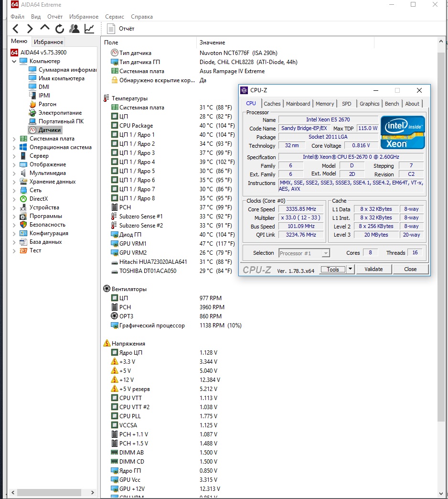Screen dimensions: 448x499
Task: Expand the DirectX tree node
Action: [x=14, y=199]
